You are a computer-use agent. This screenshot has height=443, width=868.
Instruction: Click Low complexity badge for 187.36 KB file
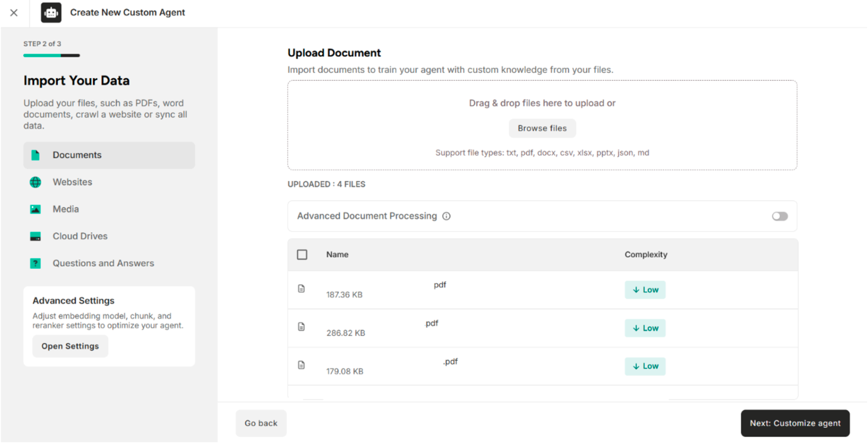[645, 290]
